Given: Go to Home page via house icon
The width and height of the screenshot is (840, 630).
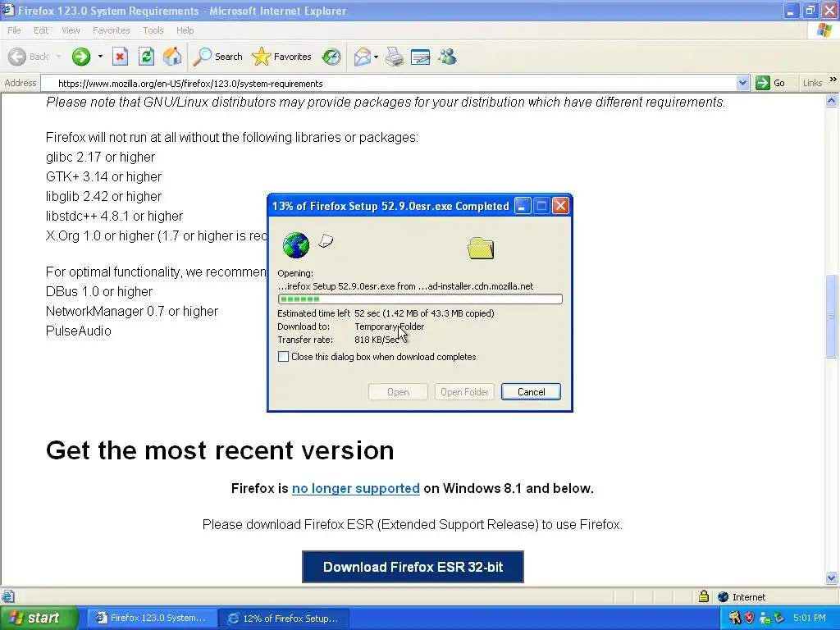Looking at the screenshot, I should point(172,57).
